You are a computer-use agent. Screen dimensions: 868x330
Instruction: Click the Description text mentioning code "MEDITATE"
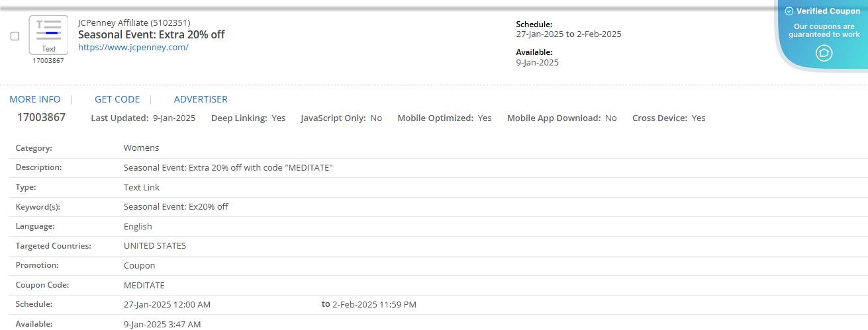(x=228, y=168)
